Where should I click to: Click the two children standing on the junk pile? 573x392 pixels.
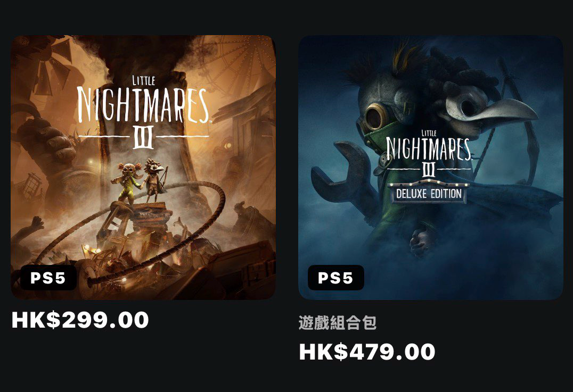pyautogui.click(x=140, y=181)
